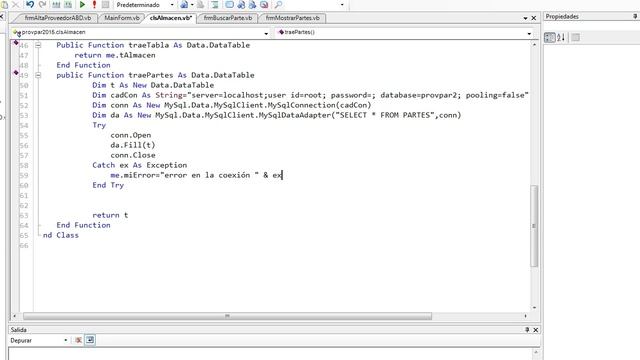Click the editor vertical scrollbar thumb
The width and height of the screenshot is (640, 360).
(534, 226)
